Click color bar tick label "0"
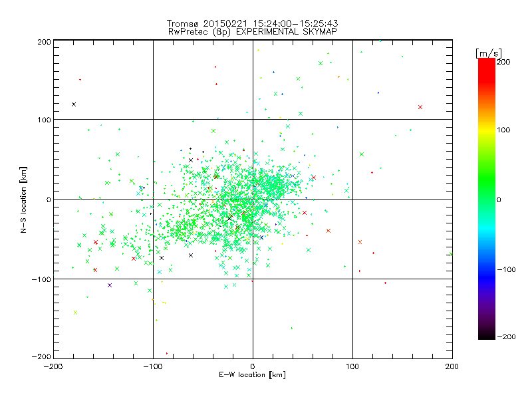Screen dimensions: 532x399 pyautogui.click(x=499, y=199)
